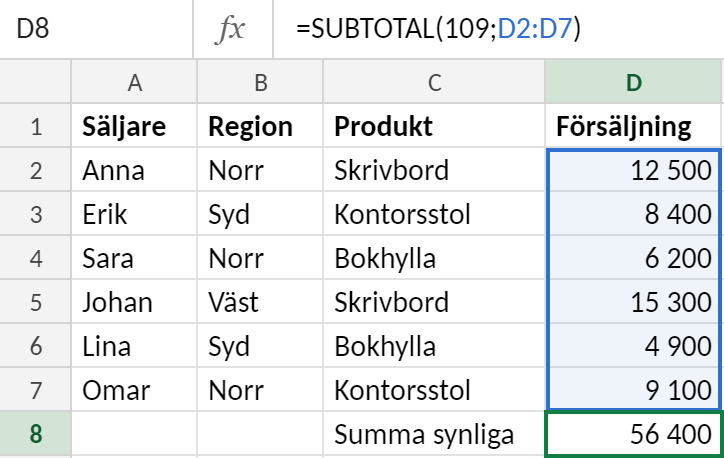Image resolution: width=724 pixels, height=458 pixels.
Task: Select Norr in Omar's row
Action: coord(260,390)
